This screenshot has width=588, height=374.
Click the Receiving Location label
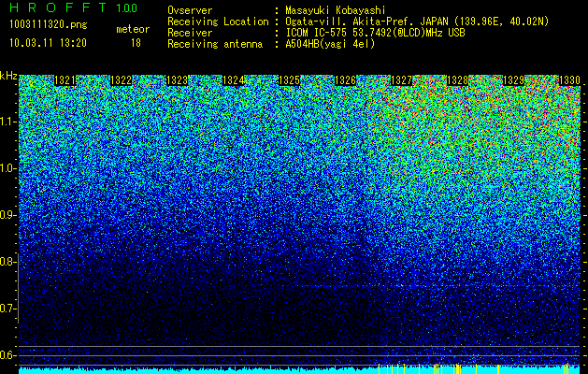tap(218, 22)
